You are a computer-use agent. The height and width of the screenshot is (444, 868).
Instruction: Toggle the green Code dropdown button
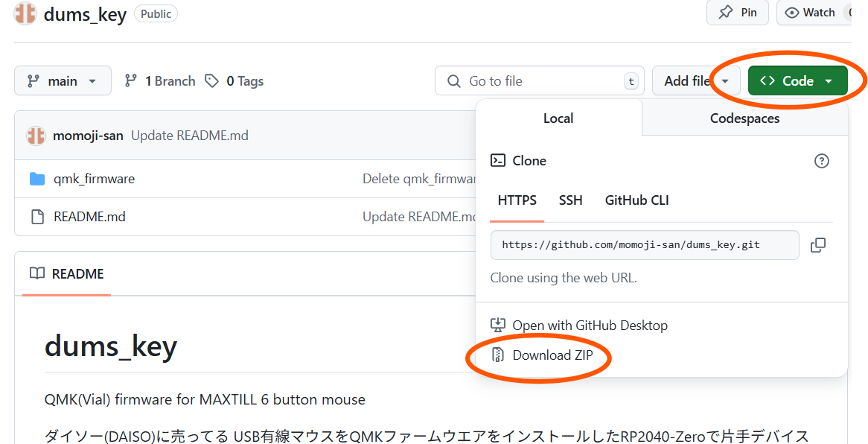pos(798,81)
